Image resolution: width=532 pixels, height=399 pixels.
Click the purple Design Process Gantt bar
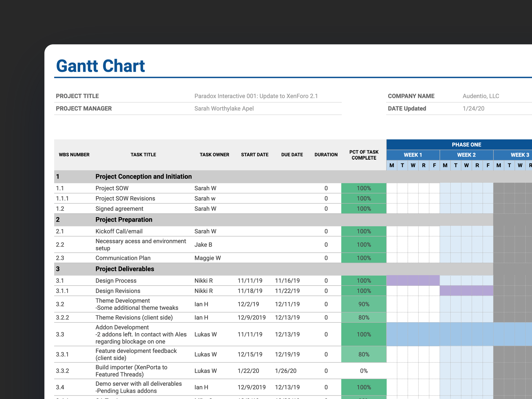tap(413, 281)
